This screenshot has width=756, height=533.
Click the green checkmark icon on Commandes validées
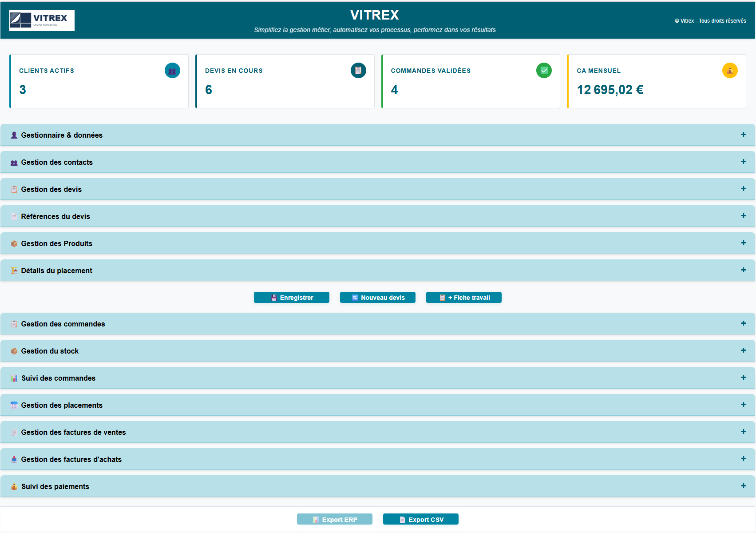(544, 70)
